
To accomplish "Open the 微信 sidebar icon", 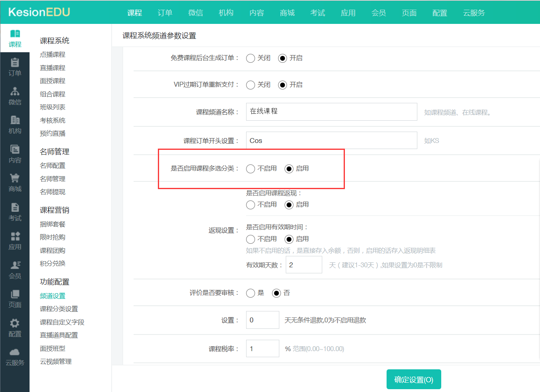I will click(15, 92).
